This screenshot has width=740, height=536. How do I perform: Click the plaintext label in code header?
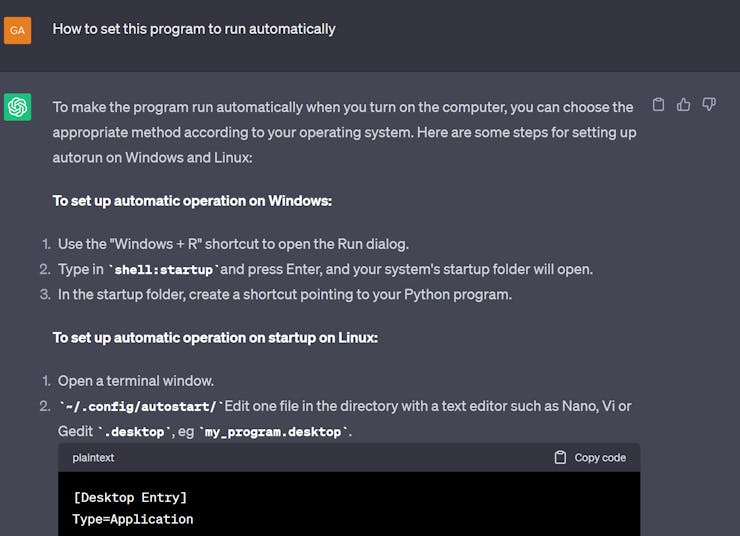[x=93, y=458]
